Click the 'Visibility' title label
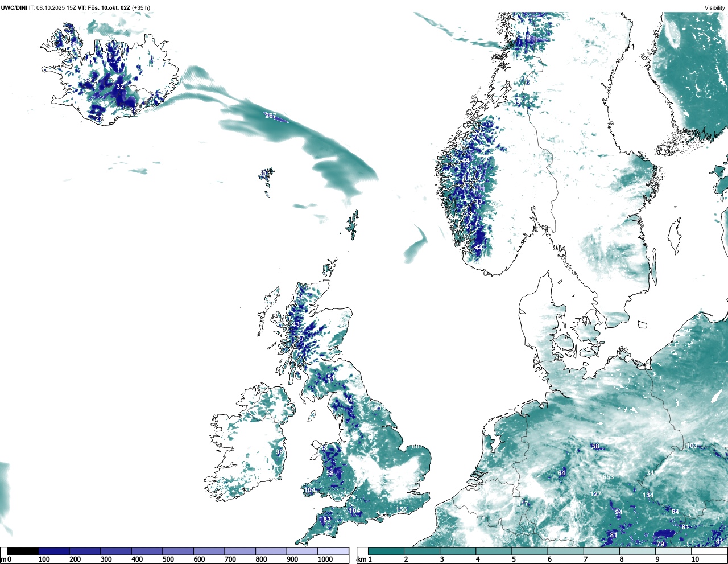 [x=715, y=8]
